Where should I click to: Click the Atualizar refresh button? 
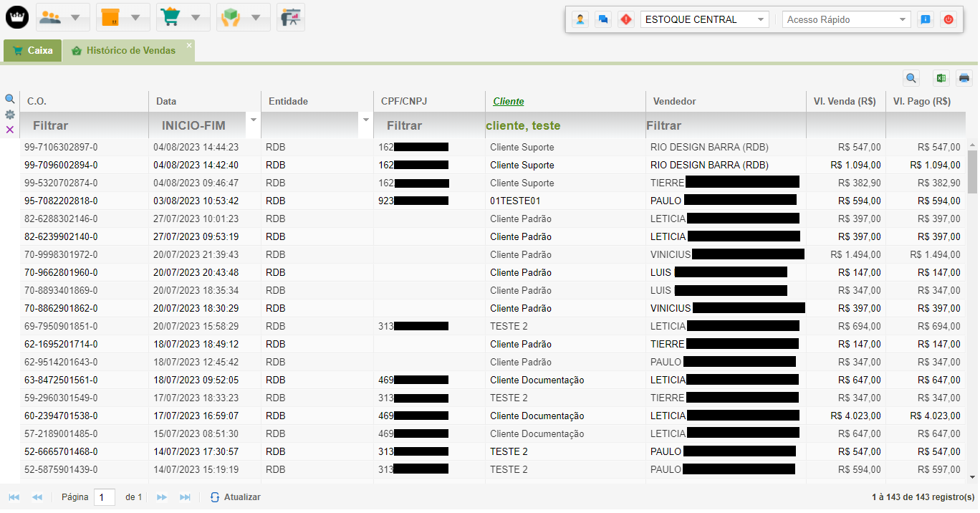[x=235, y=497]
